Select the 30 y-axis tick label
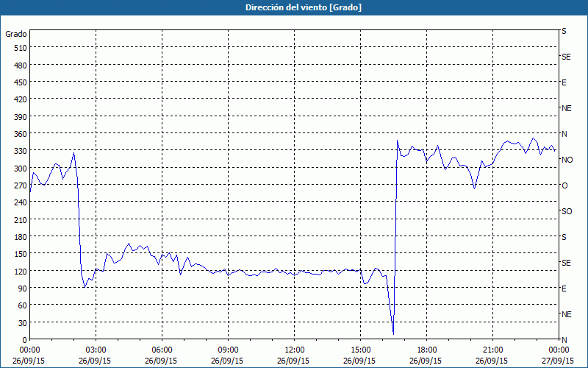Image resolution: width=588 pixels, height=368 pixels. tap(23, 323)
